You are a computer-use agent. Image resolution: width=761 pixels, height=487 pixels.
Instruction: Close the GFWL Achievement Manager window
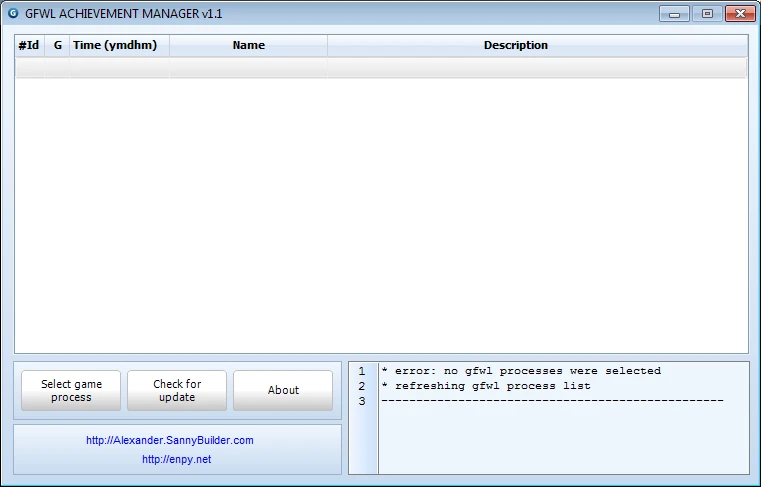(740, 14)
